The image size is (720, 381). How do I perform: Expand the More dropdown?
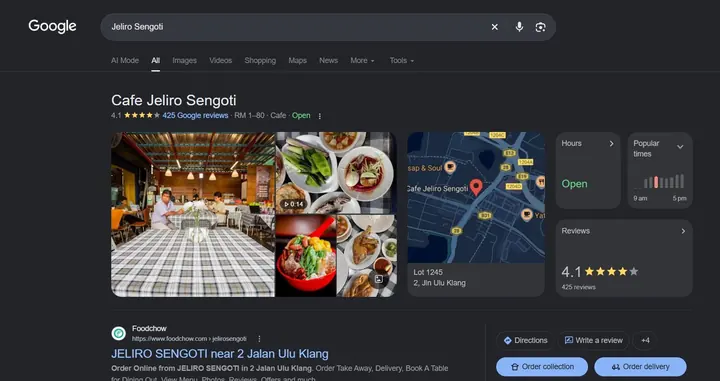(362, 60)
